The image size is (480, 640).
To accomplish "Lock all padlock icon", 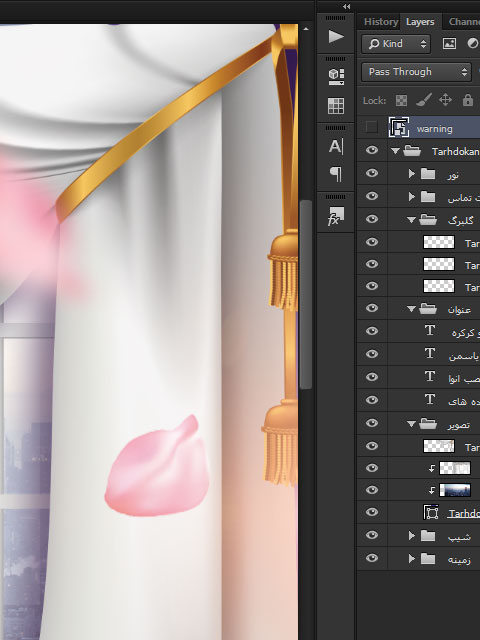I will 468,100.
